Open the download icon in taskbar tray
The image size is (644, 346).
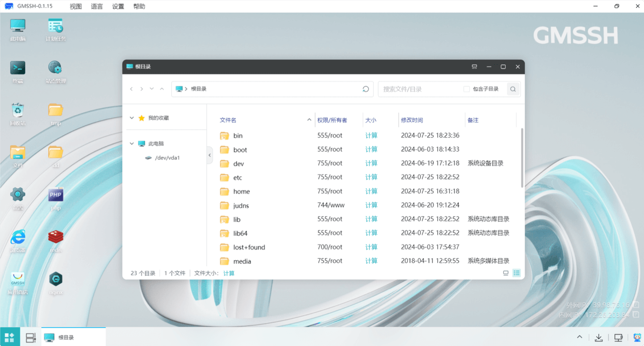click(598, 337)
